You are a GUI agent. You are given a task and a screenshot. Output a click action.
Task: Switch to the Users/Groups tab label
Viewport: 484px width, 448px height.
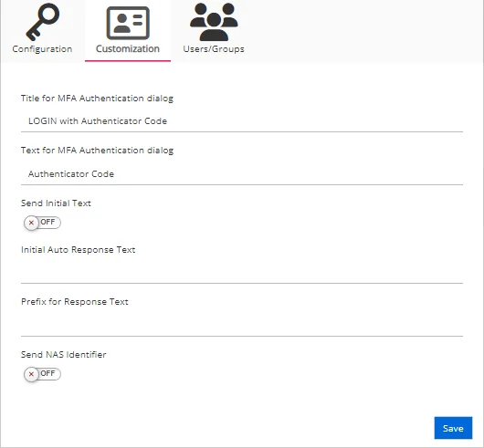(x=214, y=49)
